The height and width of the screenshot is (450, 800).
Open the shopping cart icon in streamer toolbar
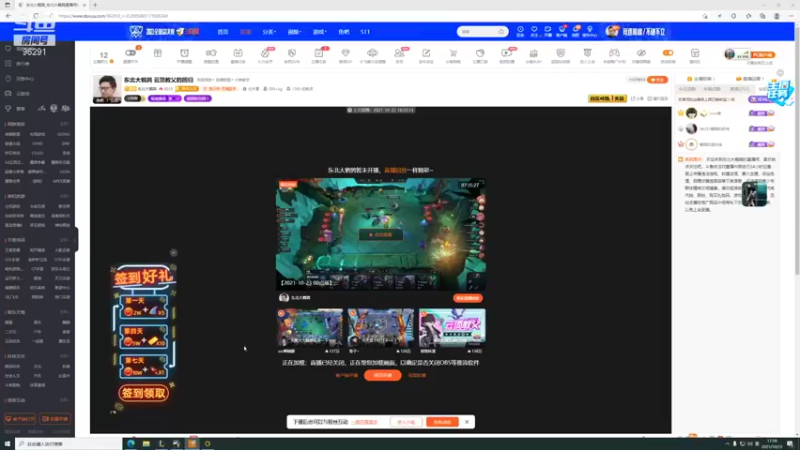[453, 54]
